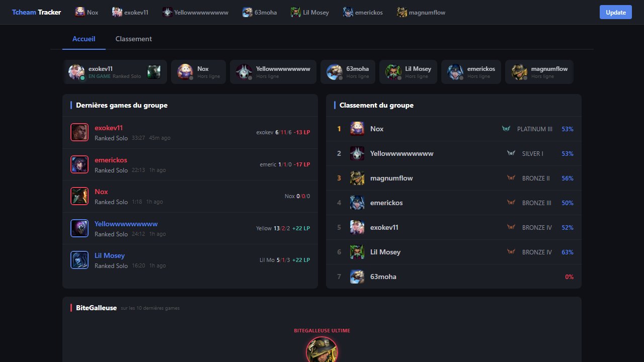
Task: Click the BiteGalleuse Ultime champion portrait
Action: point(322,349)
